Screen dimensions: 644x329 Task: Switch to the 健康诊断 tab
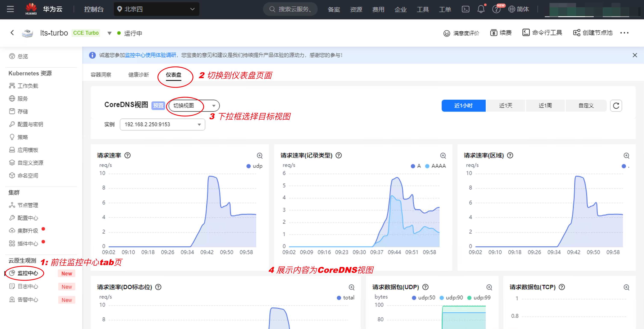pyautogui.click(x=138, y=75)
